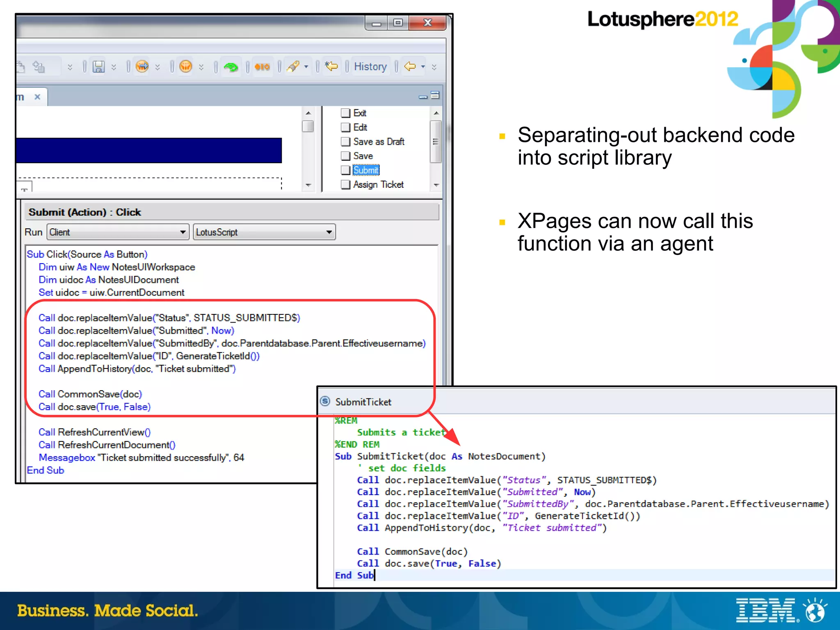Click the form pane scroll up arrow

point(308,113)
